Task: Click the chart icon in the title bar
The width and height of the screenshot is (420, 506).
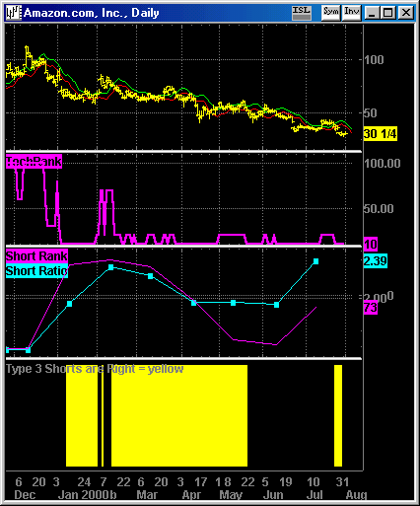Action: tap(14, 13)
